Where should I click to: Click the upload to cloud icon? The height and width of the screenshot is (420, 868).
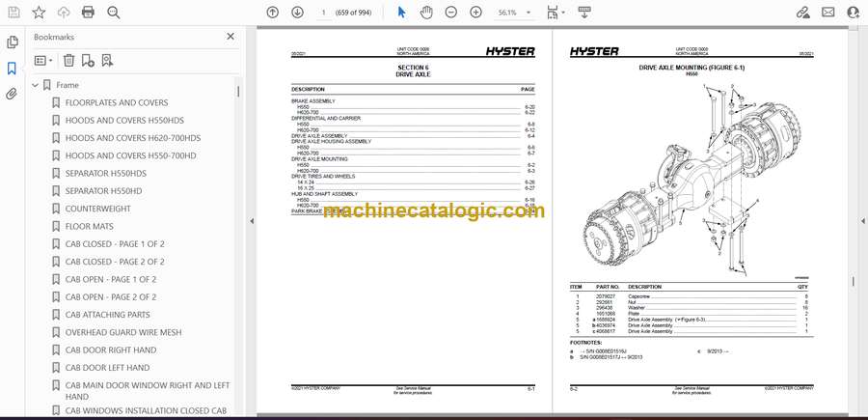(x=64, y=13)
